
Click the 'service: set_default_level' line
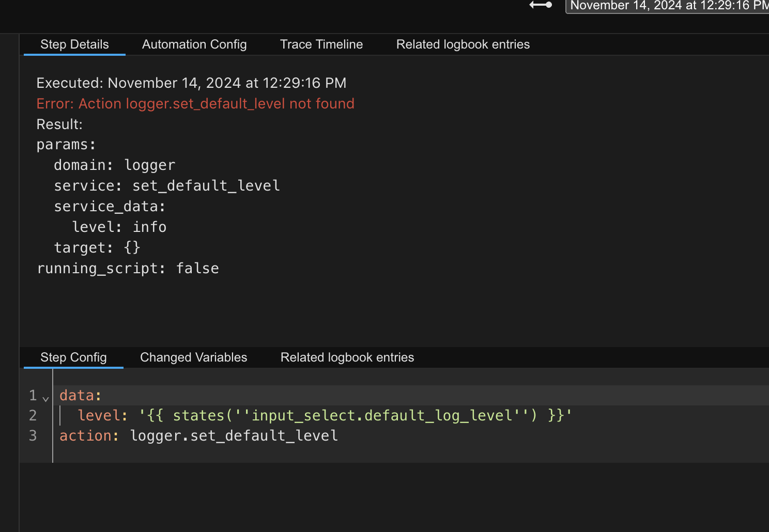(x=167, y=186)
